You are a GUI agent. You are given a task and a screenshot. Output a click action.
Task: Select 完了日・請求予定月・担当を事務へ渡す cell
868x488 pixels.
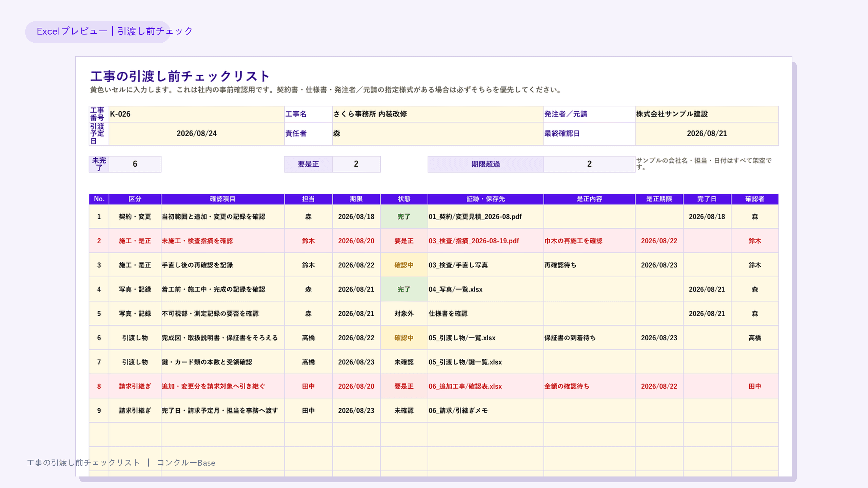point(222,410)
